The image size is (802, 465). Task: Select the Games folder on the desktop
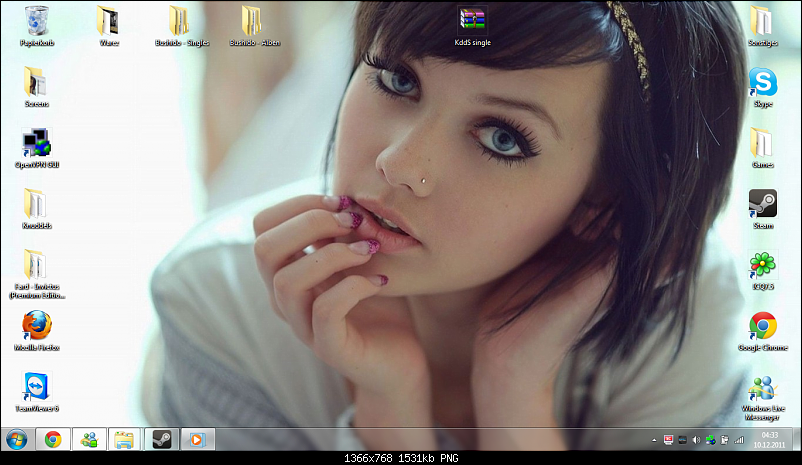point(762,142)
